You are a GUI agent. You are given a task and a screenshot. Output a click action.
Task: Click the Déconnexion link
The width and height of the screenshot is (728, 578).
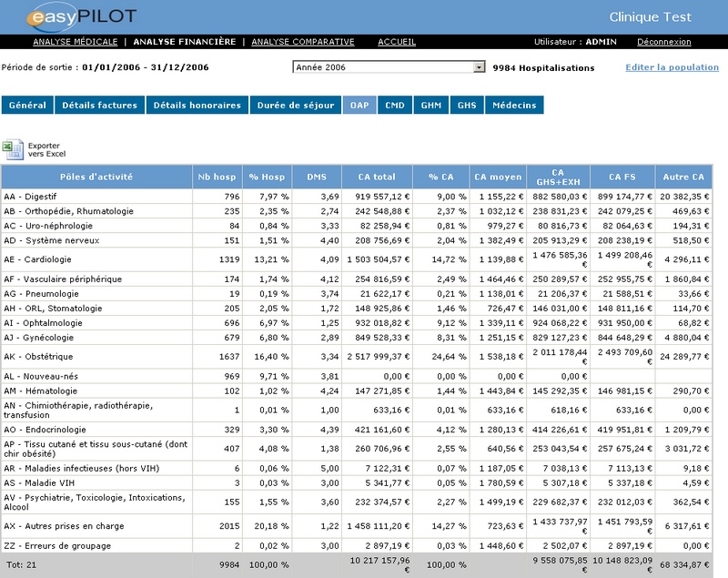point(664,42)
